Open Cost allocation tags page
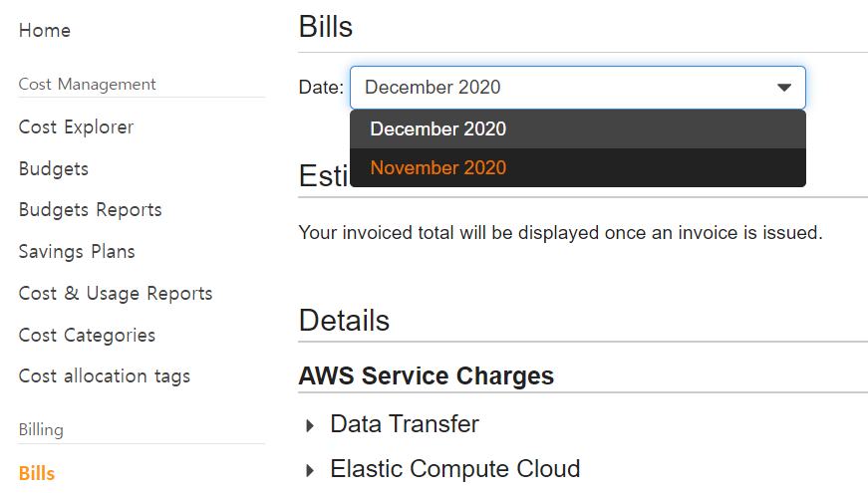The width and height of the screenshot is (868, 493). (105, 376)
